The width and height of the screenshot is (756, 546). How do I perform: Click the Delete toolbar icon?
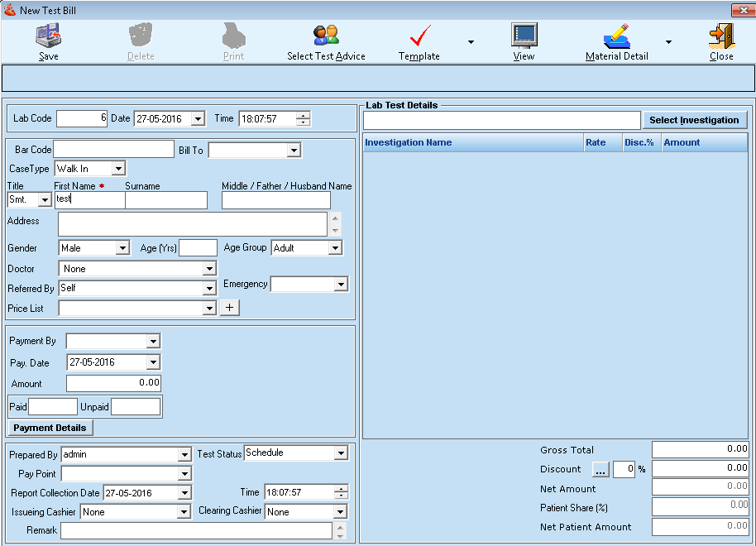click(141, 36)
